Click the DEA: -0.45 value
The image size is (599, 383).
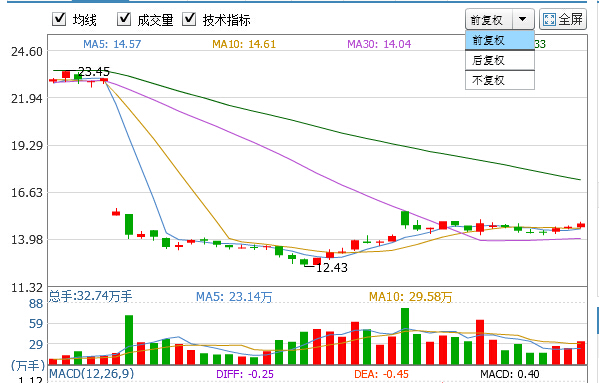click(381, 374)
